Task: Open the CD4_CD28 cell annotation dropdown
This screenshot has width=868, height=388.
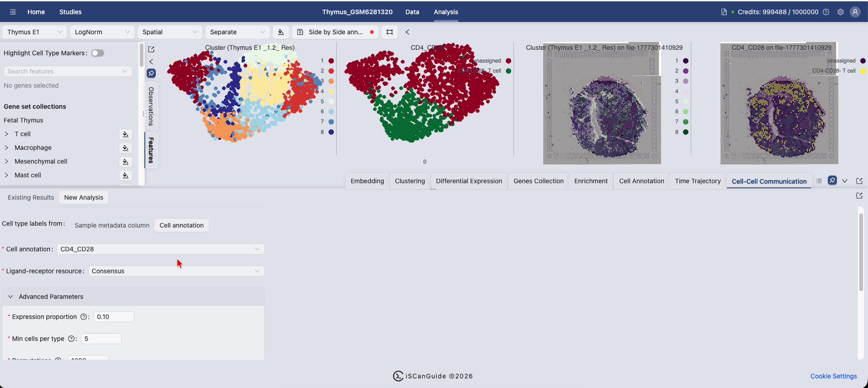Action: (161, 249)
